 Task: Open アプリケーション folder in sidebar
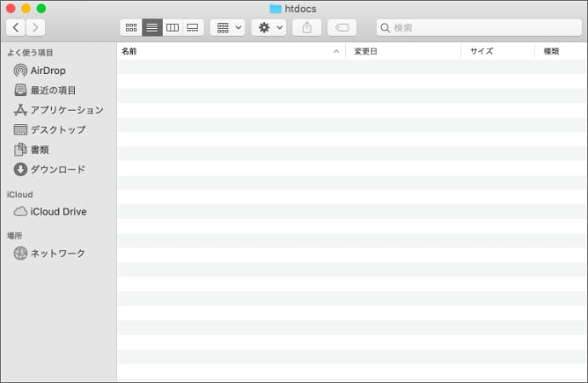[x=66, y=110]
